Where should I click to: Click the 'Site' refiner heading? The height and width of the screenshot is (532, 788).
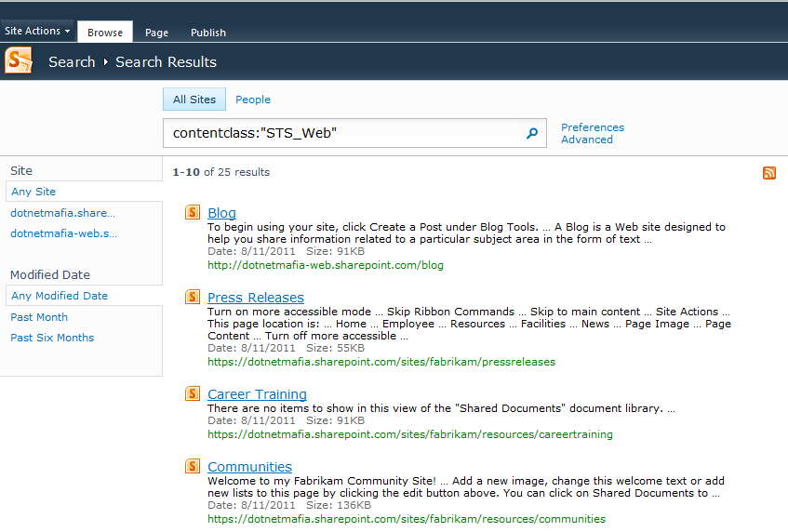(x=21, y=171)
